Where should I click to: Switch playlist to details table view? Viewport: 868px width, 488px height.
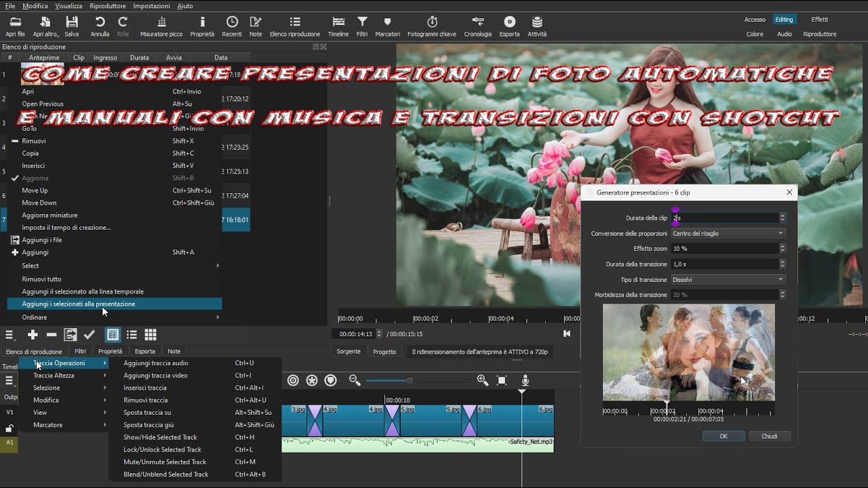coord(113,335)
